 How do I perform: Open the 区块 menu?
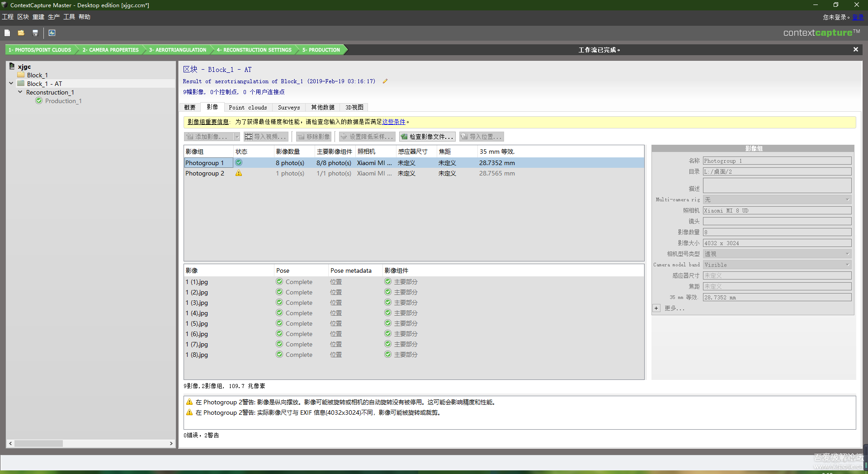click(23, 17)
